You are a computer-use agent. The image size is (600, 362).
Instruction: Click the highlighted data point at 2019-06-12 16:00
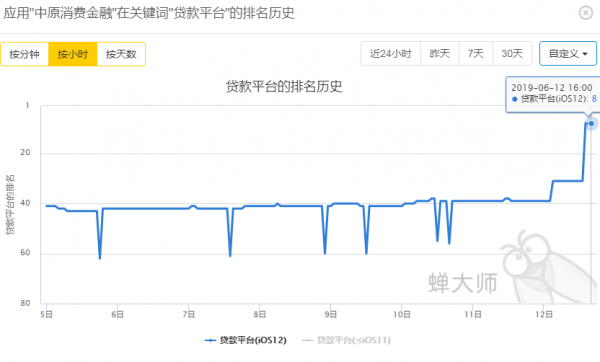coord(591,123)
